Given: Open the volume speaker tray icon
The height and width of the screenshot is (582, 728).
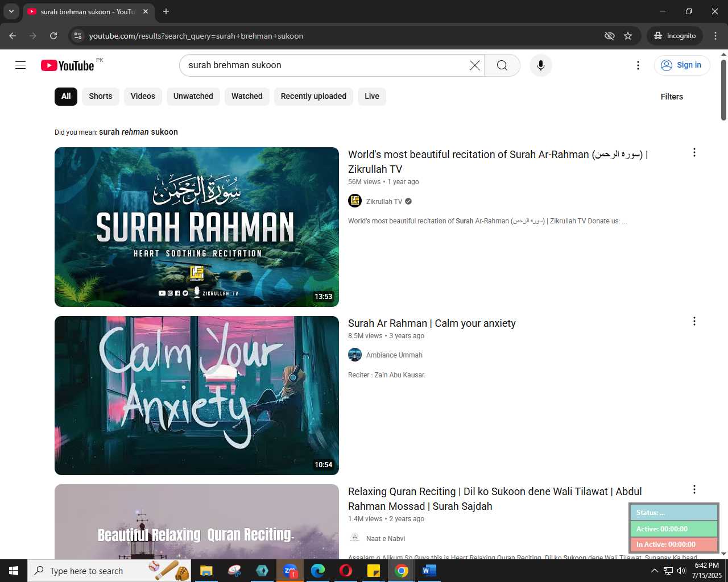Looking at the screenshot, I should pyautogui.click(x=681, y=571).
